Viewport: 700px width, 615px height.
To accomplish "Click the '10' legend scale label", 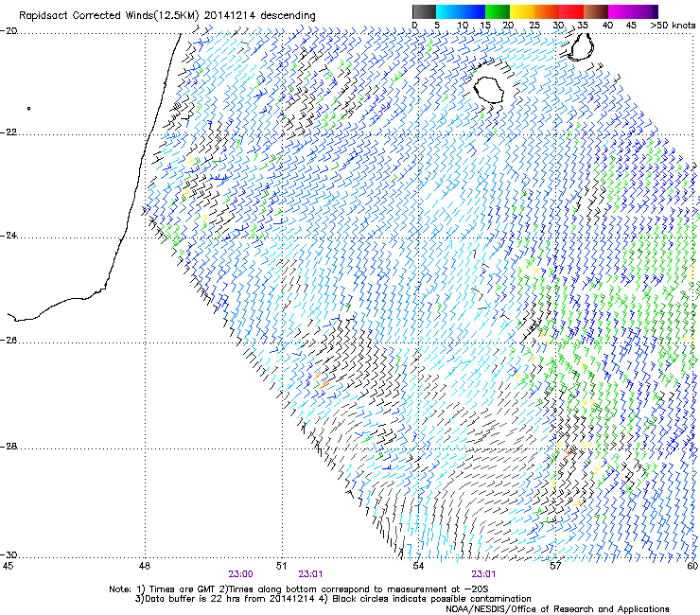I will tap(463, 26).
